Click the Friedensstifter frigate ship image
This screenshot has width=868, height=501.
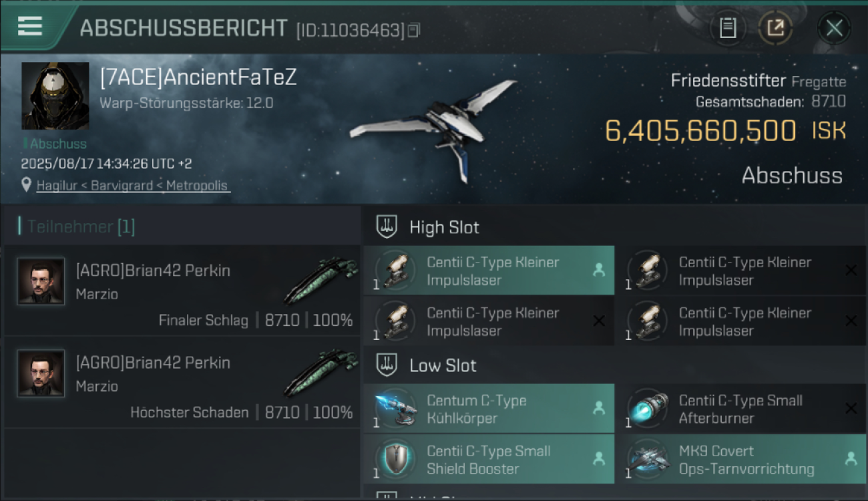[434, 129]
